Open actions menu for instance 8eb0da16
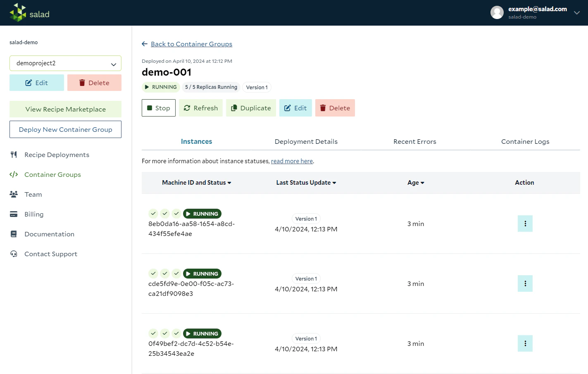 pyautogui.click(x=525, y=224)
